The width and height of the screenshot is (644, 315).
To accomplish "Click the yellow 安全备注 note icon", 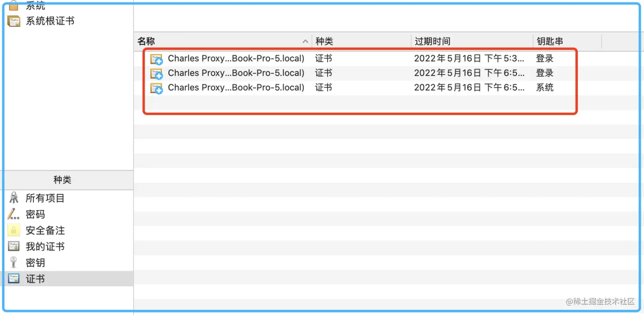I will [14, 230].
